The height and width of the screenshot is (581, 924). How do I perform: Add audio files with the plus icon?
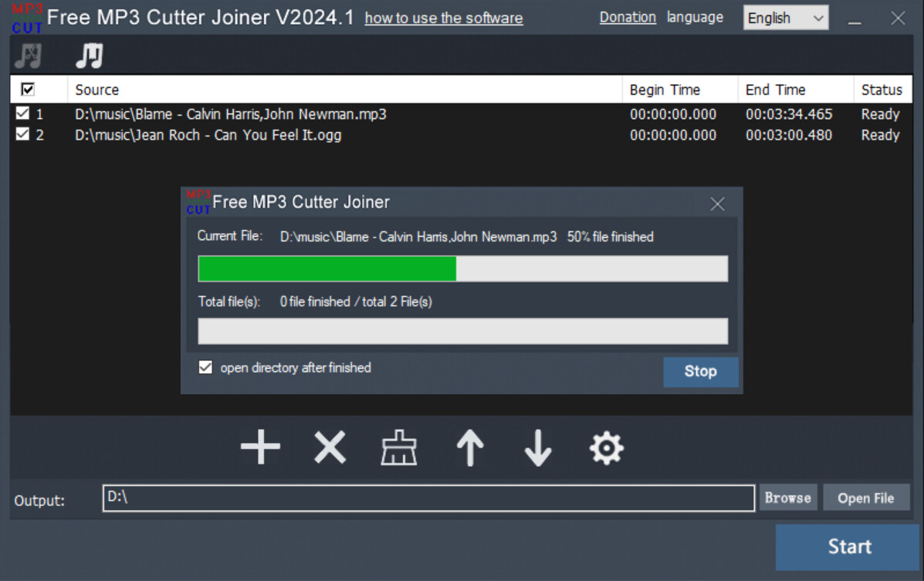(x=260, y=448)
